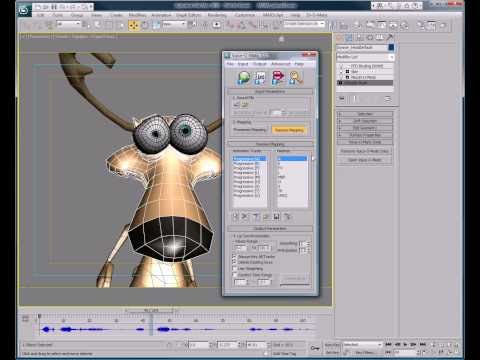The image size is (480, 360).
Task: Expand the Edit Geometry rollout
Action: tap(365, 128)
